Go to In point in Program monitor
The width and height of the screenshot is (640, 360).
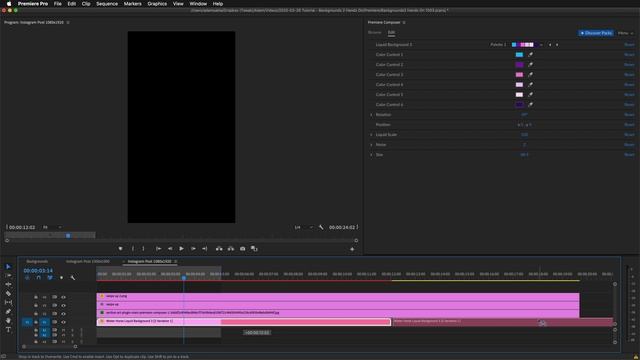(158, 249)
